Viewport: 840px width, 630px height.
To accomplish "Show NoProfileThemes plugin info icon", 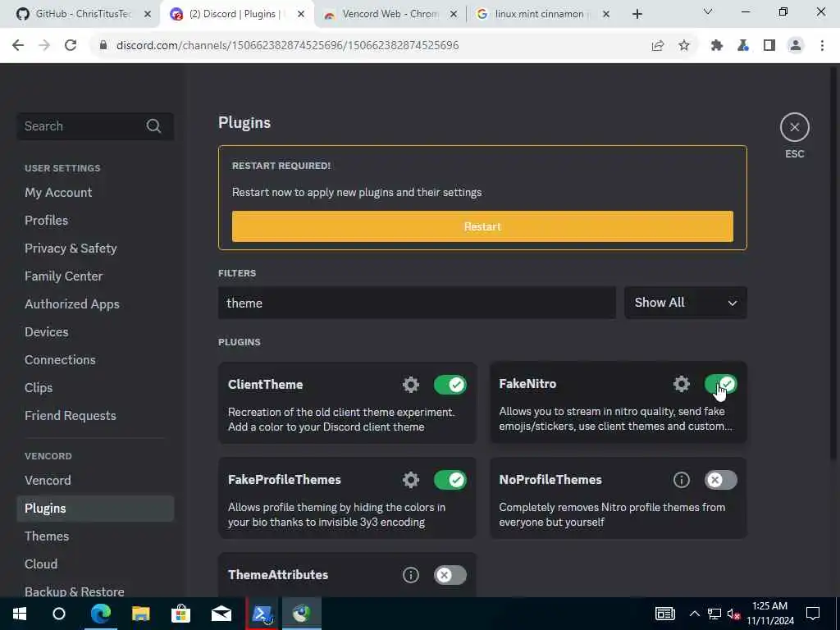I will (x=682, y=479).
